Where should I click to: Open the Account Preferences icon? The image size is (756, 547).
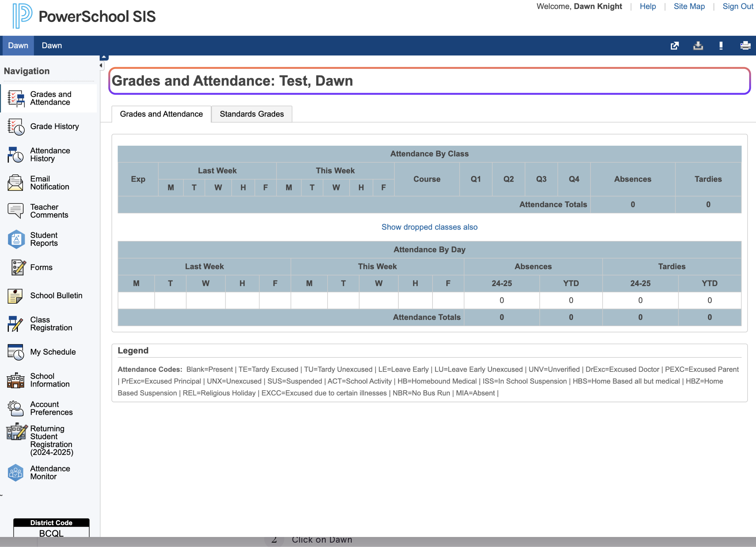(x=16, y=409)
